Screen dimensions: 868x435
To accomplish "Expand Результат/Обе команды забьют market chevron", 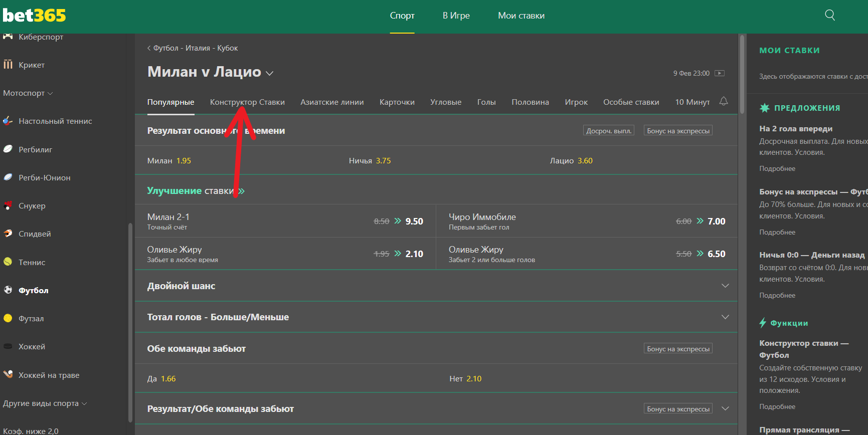I will coord(725,408).
